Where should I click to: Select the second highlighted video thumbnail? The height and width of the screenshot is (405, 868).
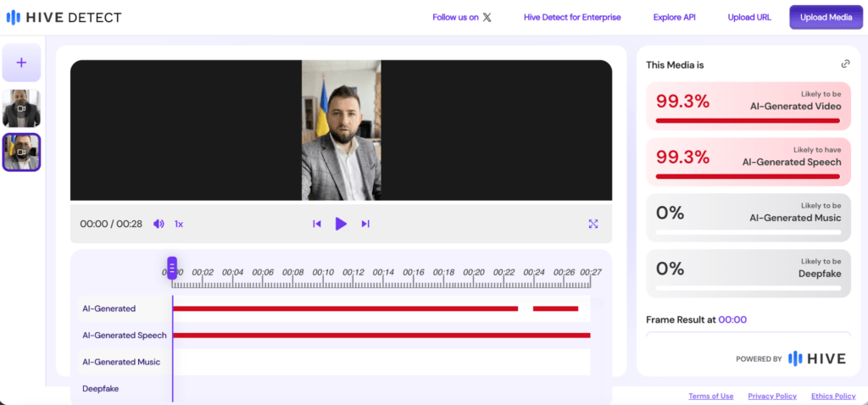click(x=21, y=153)
